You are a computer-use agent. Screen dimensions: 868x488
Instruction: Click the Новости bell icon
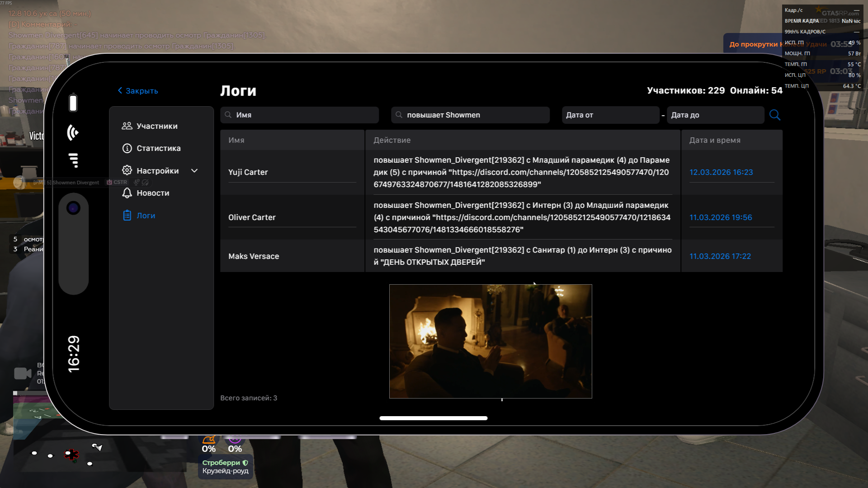click(x=127, y=193)
